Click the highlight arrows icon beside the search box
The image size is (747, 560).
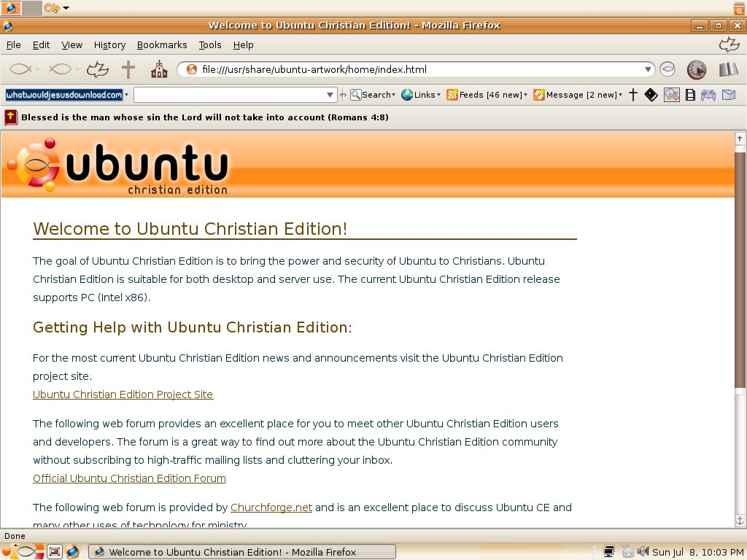(343, 95)
